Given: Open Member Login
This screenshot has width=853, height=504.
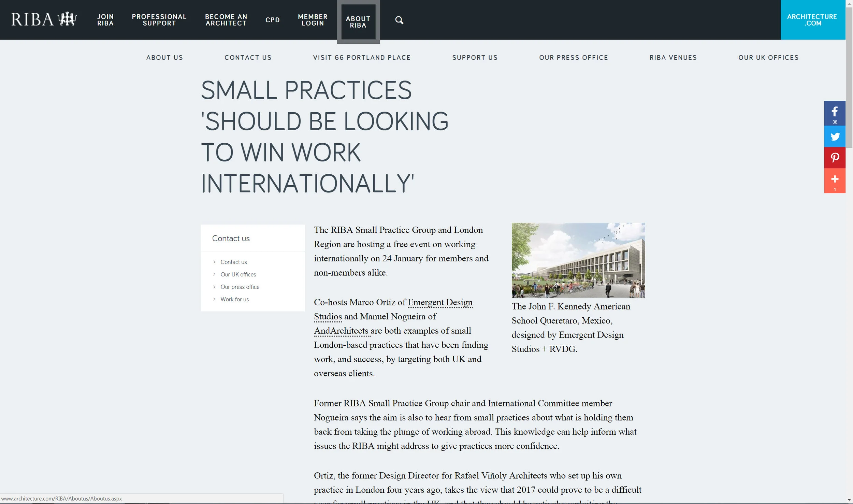Looking at the screenshot, I should pos(313,20).
